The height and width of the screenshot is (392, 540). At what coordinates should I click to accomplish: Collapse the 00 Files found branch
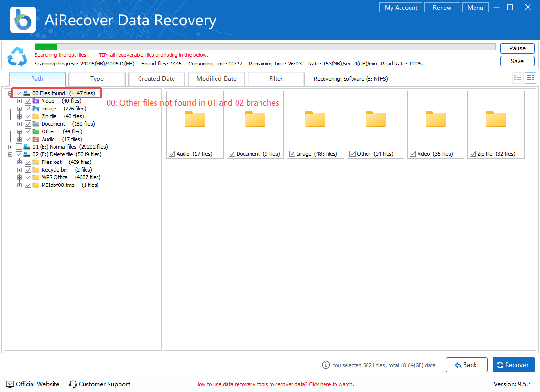point(11,93)
